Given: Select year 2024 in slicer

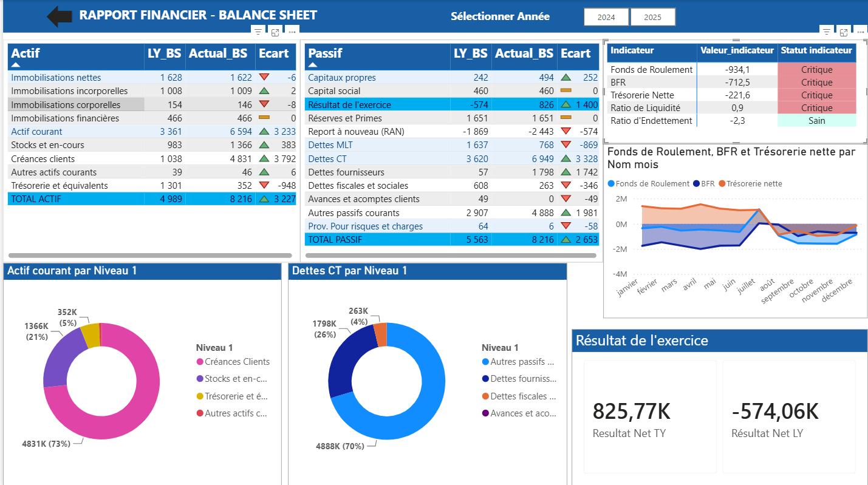Looking at the screenshot, I should pyautogui.click(x=606, y=17).
